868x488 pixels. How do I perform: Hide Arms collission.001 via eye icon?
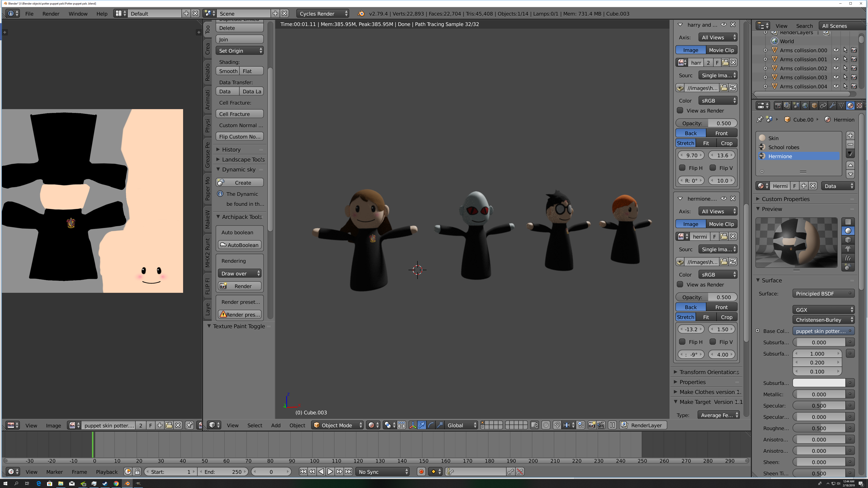(x=836, y=59)
